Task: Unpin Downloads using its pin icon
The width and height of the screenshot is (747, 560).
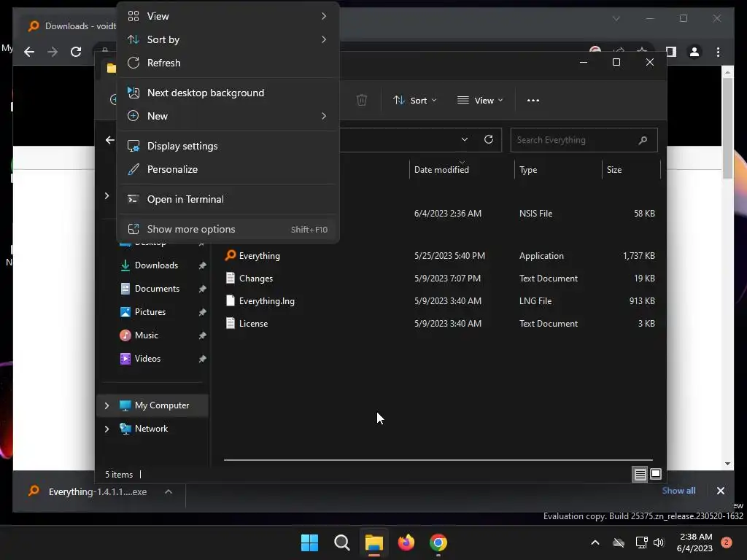Action: click(203, 265)
